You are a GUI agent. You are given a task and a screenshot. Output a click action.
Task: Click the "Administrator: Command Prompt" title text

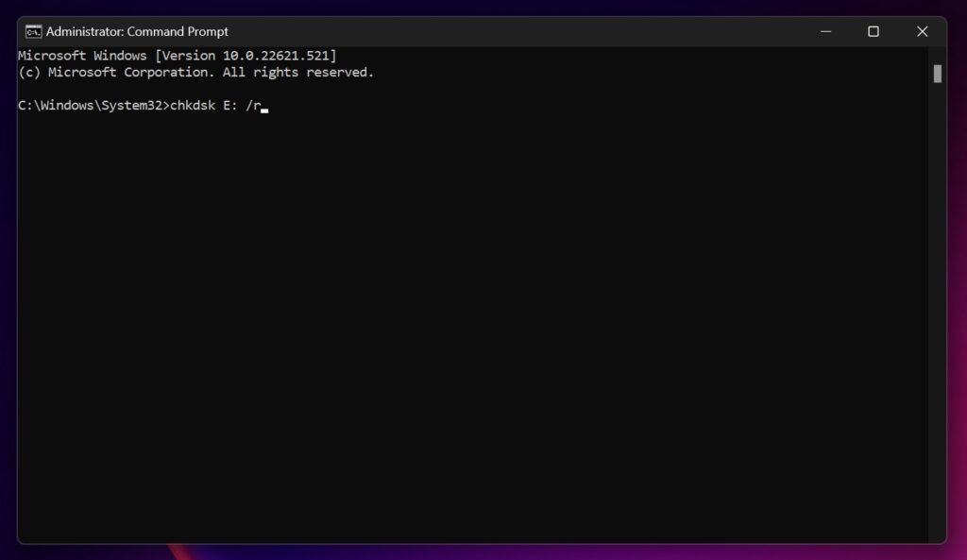[137, 31]
